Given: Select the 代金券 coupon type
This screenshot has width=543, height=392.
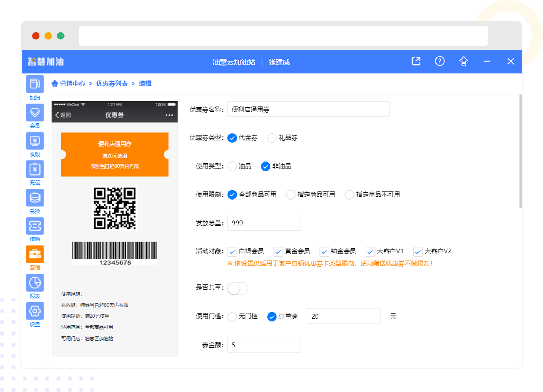Looking at the screenshot, I should click(232, 138).
